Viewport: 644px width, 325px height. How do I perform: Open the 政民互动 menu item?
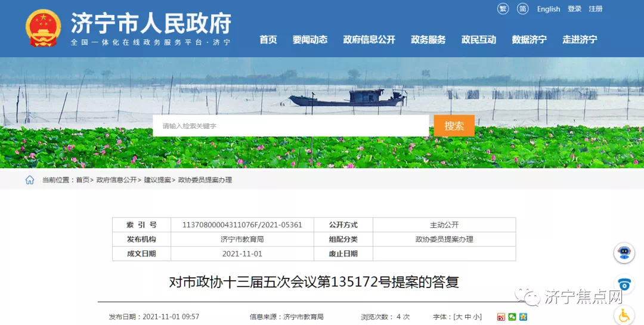[x=479, y=39]
